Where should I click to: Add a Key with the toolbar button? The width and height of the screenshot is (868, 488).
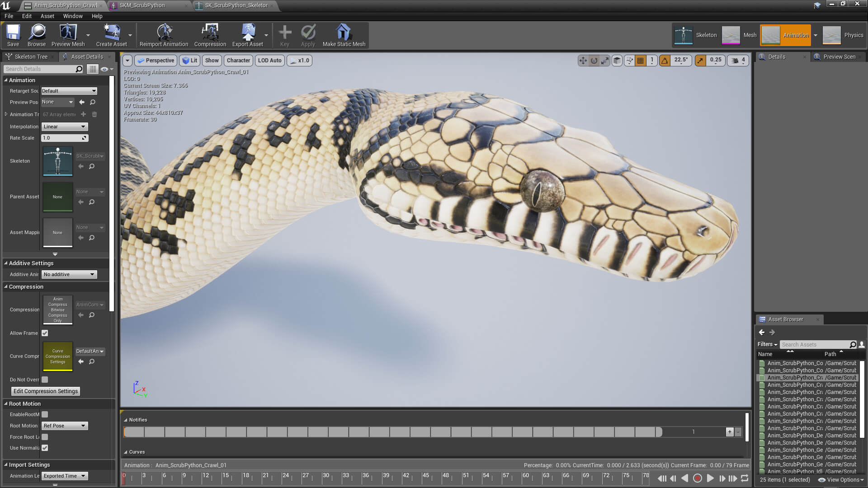285,35
